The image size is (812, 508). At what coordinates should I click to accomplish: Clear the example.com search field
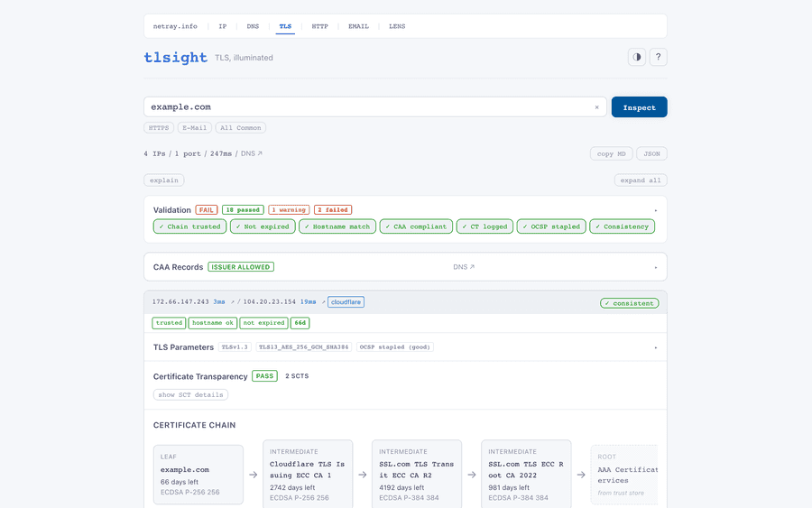[x=596, y=107]
